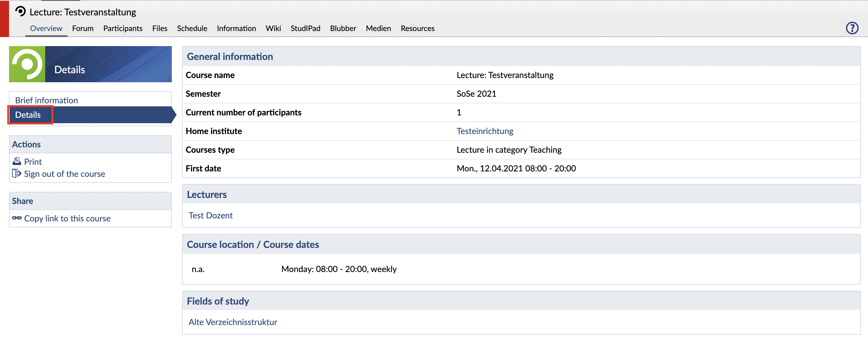
Task: Click the green Stud.IP sidebar avatar image
Action: [27, 64]
